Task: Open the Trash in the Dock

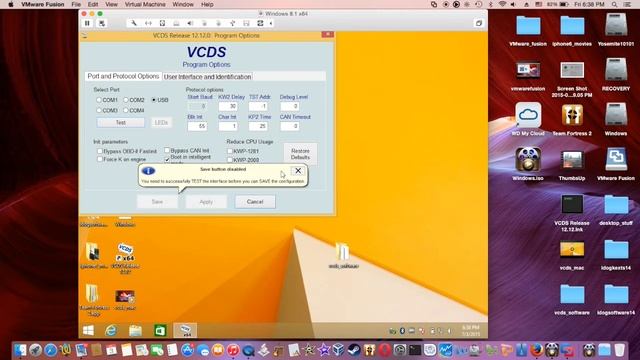Action: (619, 350)
